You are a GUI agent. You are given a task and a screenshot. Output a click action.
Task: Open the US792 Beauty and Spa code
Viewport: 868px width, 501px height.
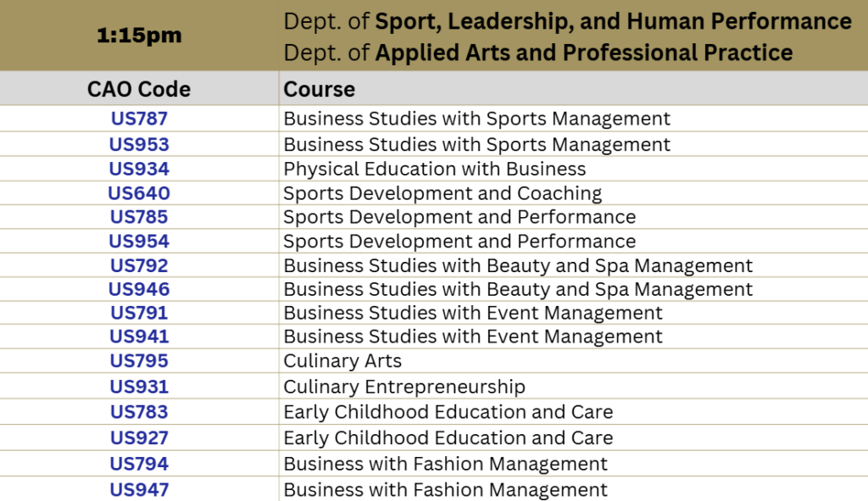pyautogui.click(x=139, y=265)
